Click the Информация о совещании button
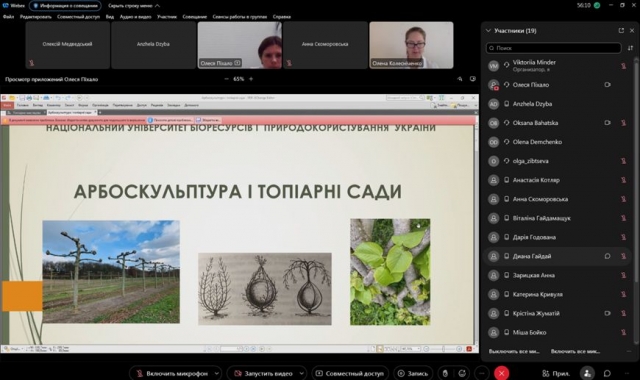The width and height of the screenshot is (640, 380). (x=66, y=6)
